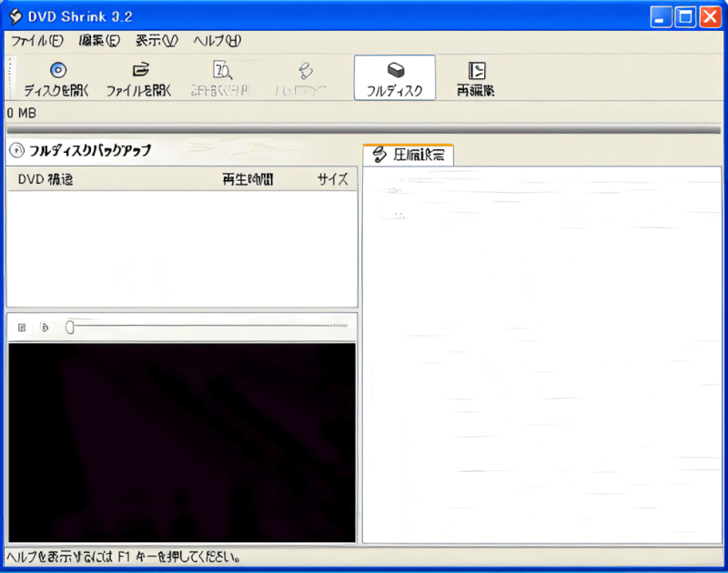Open the 編集(E) menu
The width and height of the screenshot is (728, 573).
(99, 41)
